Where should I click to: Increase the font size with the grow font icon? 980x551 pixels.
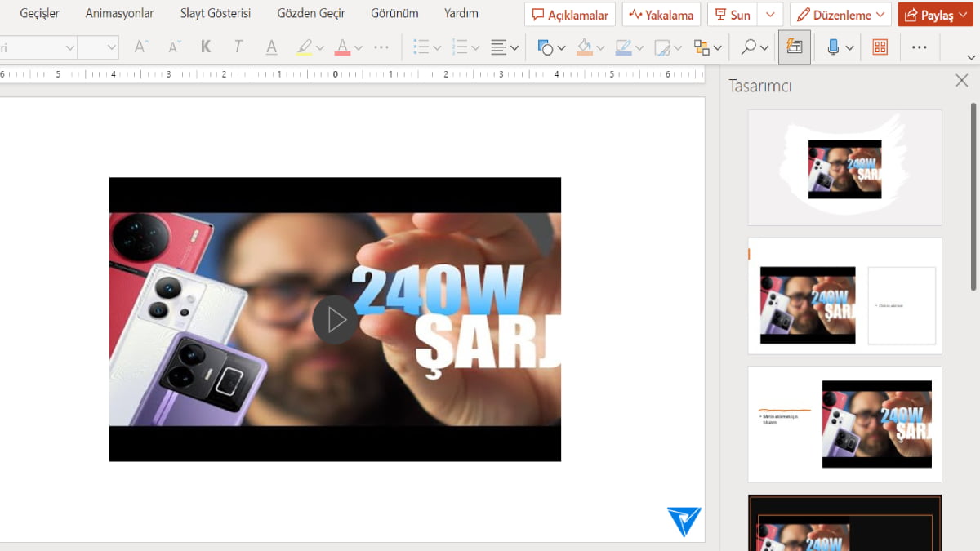point(140,47)
